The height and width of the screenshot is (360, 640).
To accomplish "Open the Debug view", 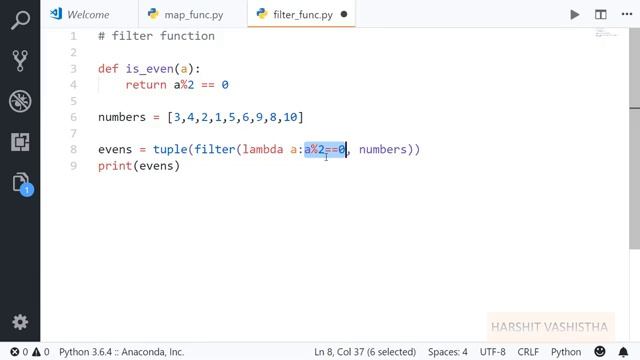I will (20, 101).
